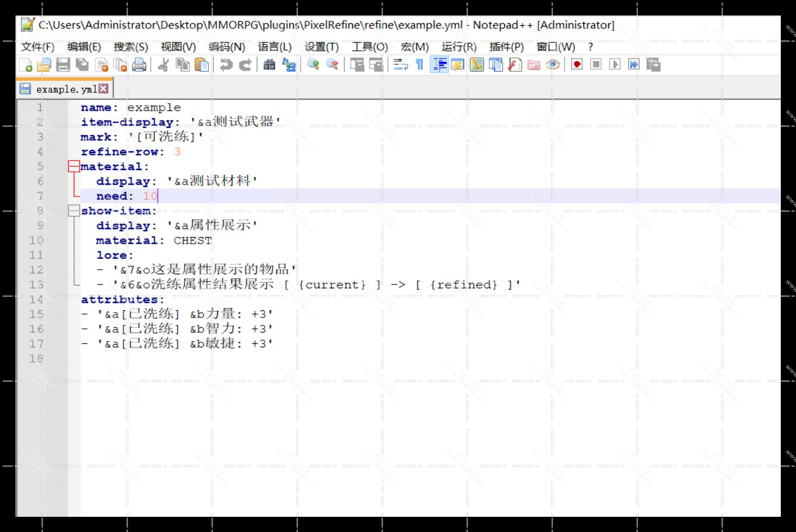Viewport: 796px width, 532px height.
Task: Click the Open file folder icon
Action: coord(44,65)
